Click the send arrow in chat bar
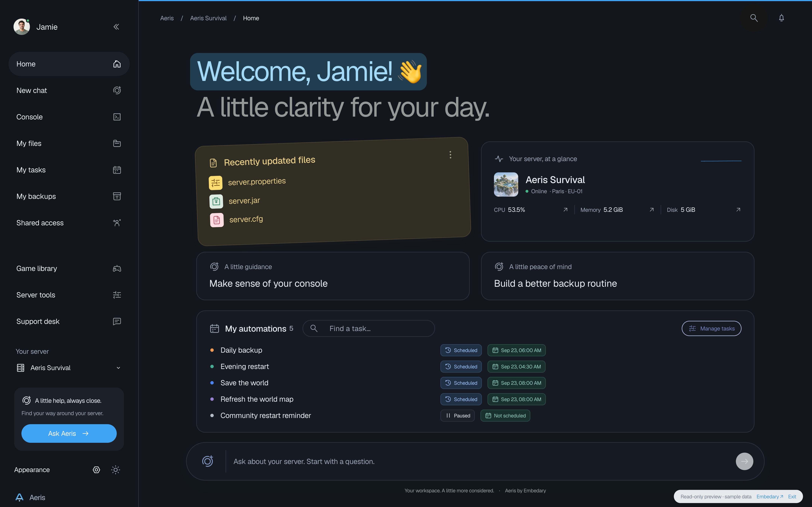Viewport: 812px width, 507px height. 744,461
